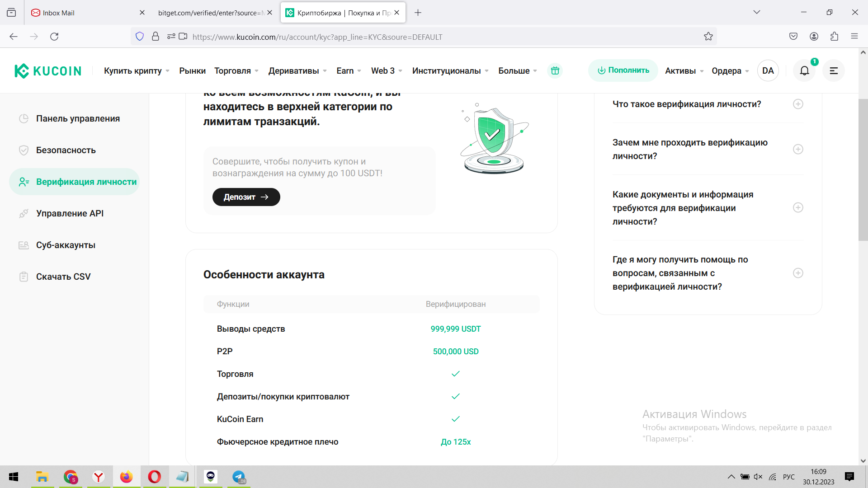Expand 'Зачем мне проходить верификацию' question
The height and width of the screenshot is (488, 868).
click(798, 149)
